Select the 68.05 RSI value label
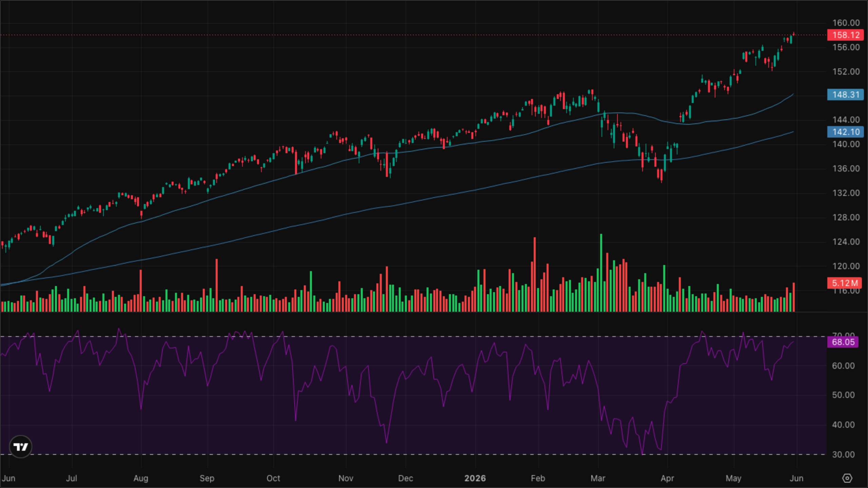Viewport: 868px width, 488px height. 843,342
